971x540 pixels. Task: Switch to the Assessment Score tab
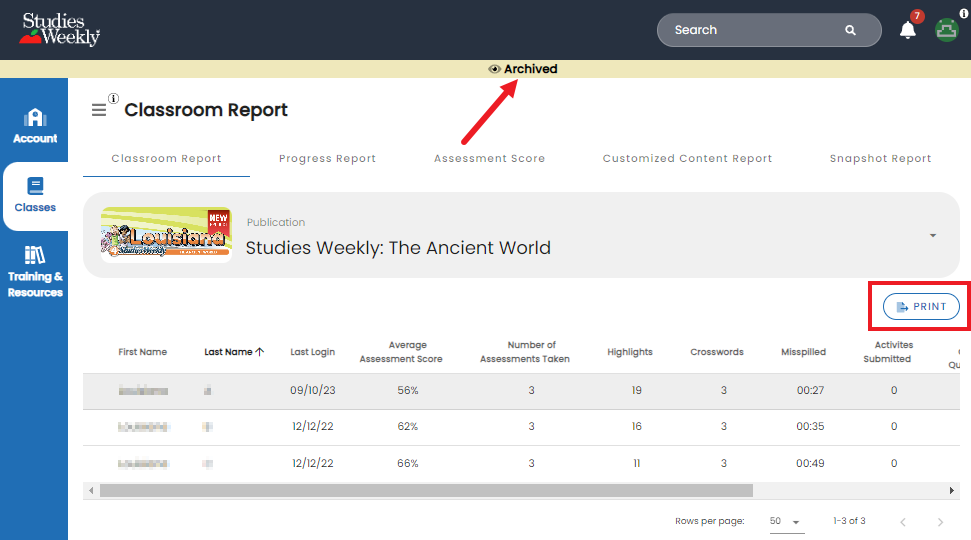click(x=489, y=159)
